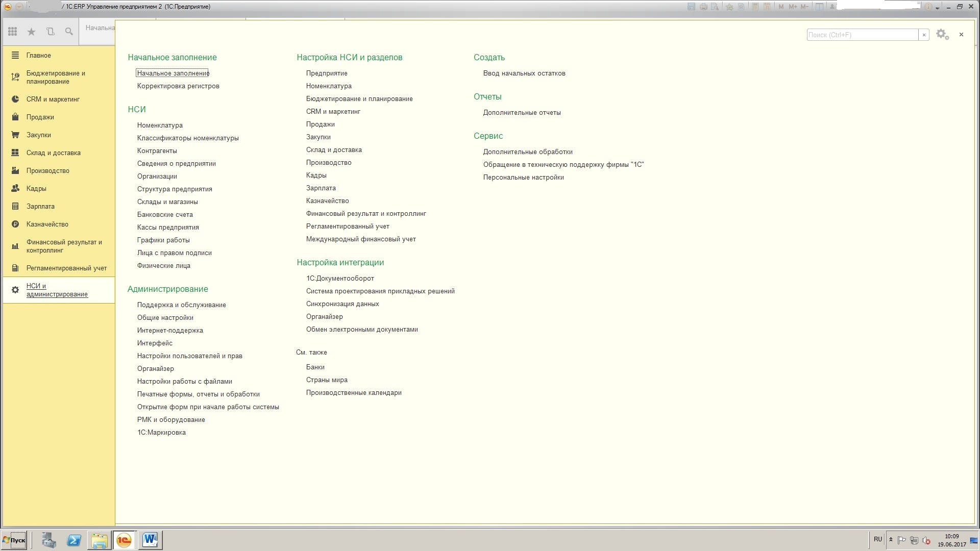This screenshot has height=551, width=980.
Task: Click the Регламентированный учет icon in sidebar
Action: (15, 268)
